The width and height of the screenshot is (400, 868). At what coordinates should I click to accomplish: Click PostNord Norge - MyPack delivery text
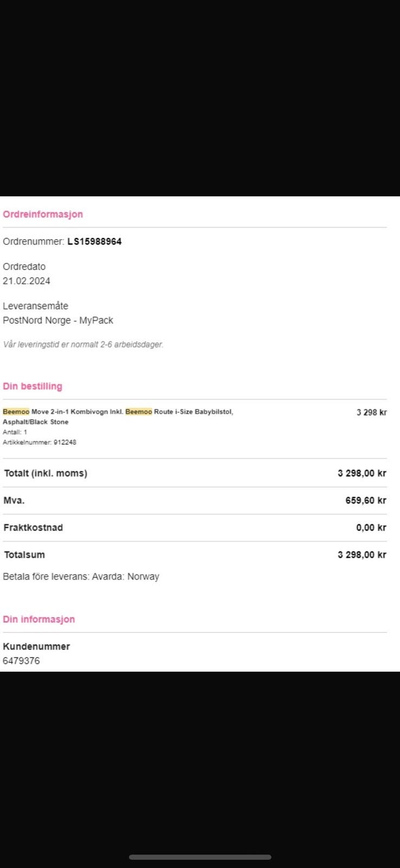coord(58,320)
